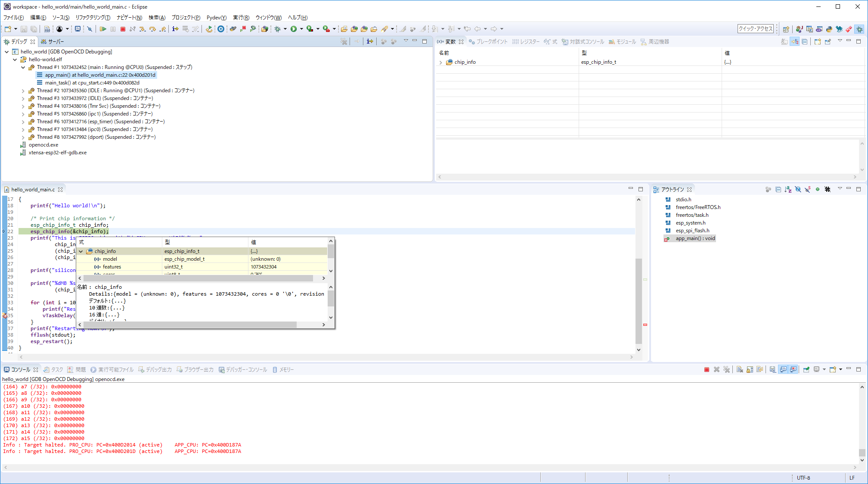
Task: Click Collapse All in Variables view toolbar
Action: (x=805, y=42)
